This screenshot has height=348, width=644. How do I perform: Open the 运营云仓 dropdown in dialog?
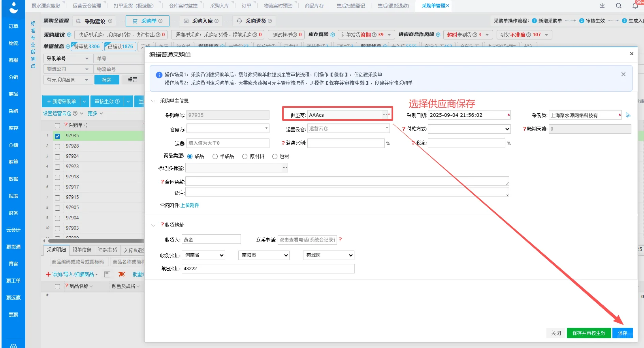[348, 129]
